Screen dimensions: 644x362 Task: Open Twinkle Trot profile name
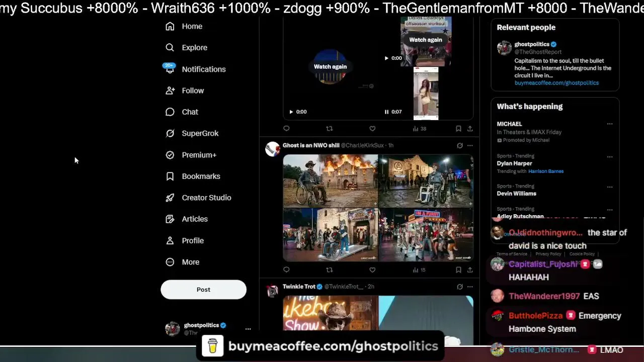(299, 287)
